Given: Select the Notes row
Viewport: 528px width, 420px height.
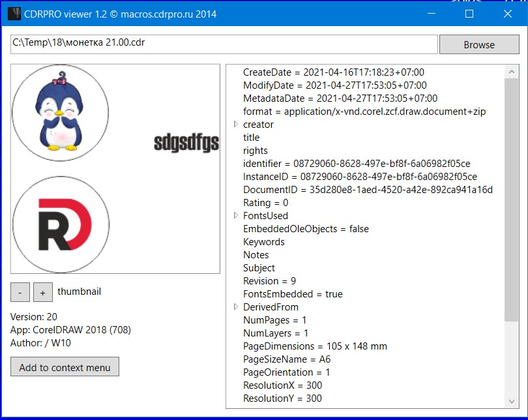Looking at the screenshot, I should coord(256,255).
